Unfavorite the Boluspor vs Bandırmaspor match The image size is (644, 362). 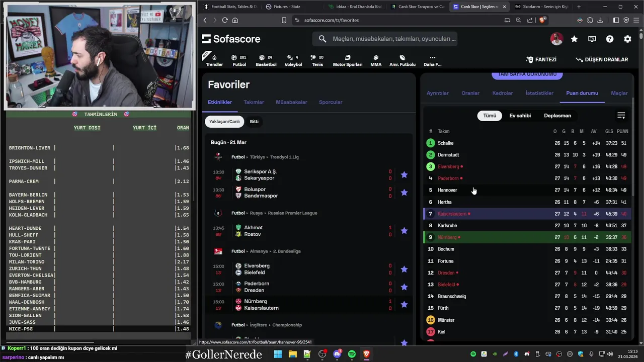point(404,193)
